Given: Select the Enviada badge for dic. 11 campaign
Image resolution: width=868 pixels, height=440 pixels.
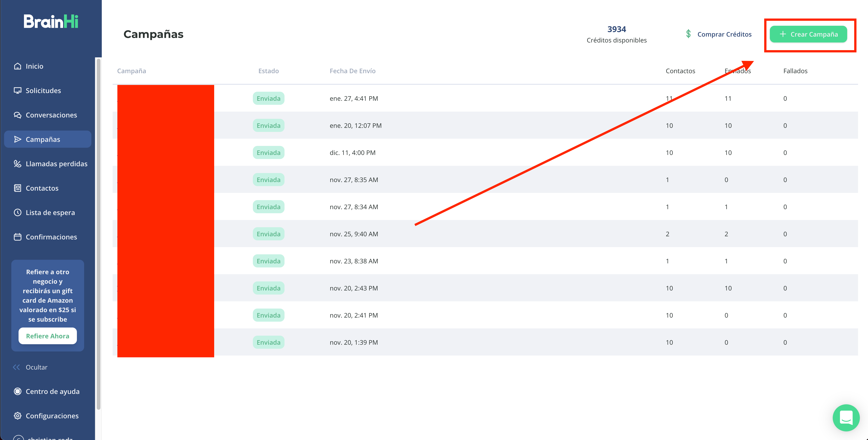Looking at the screenshot, I should [268, 152].
